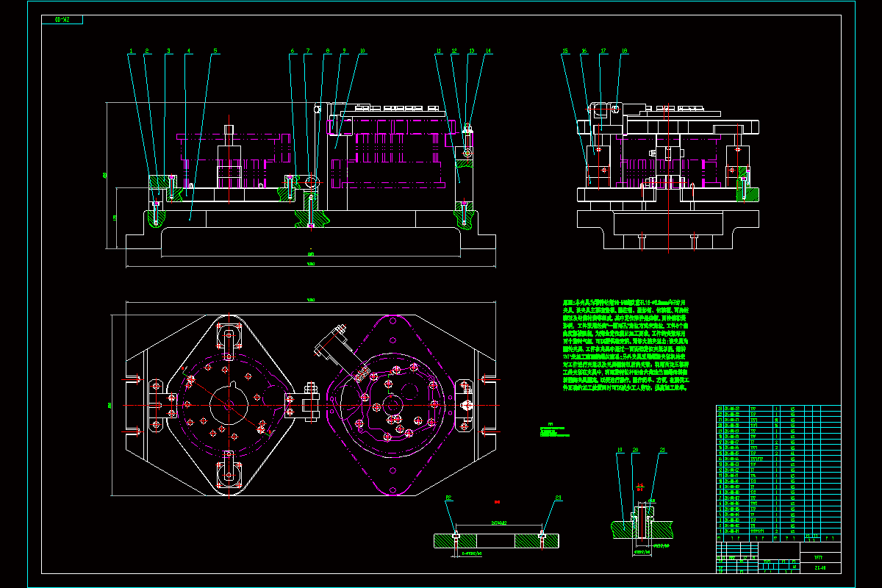This screenshot has height=588, width=882.
Task: Click part balloon number 12
Action: tap(455, 51)
